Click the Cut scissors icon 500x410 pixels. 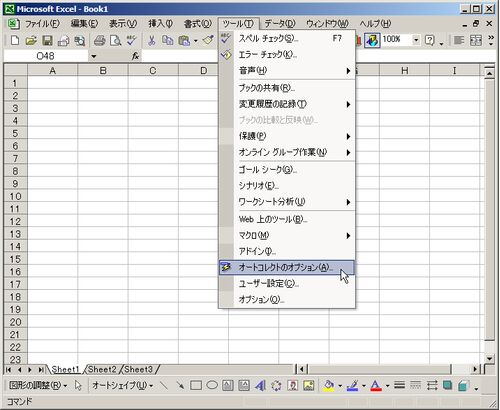(152, 41)
